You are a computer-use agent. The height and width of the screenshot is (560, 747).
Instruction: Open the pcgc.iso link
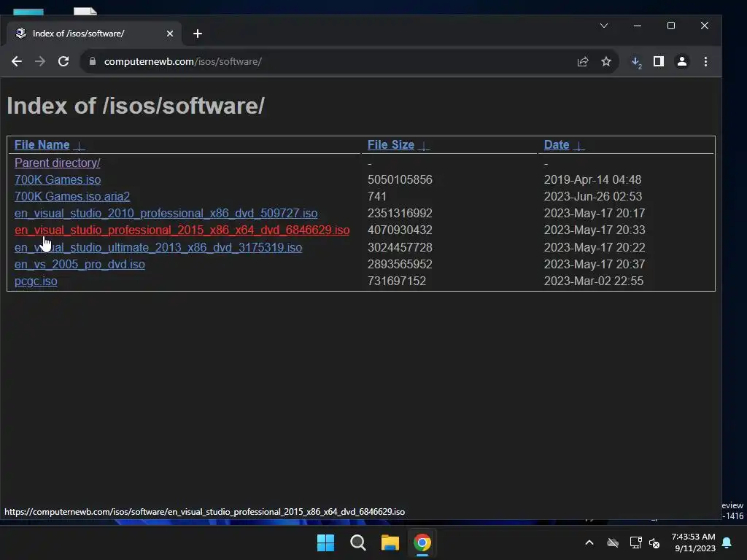[x=36, y=281]
